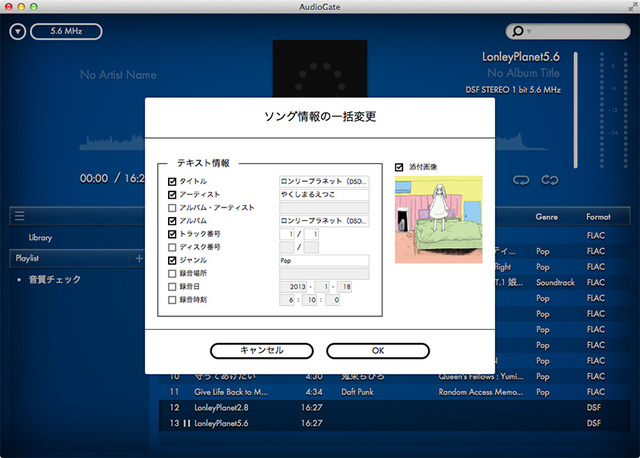This screenshot has width=640, height=458.
Task: Enable the 録音日 checkbox
Action: tap(173, 286)
